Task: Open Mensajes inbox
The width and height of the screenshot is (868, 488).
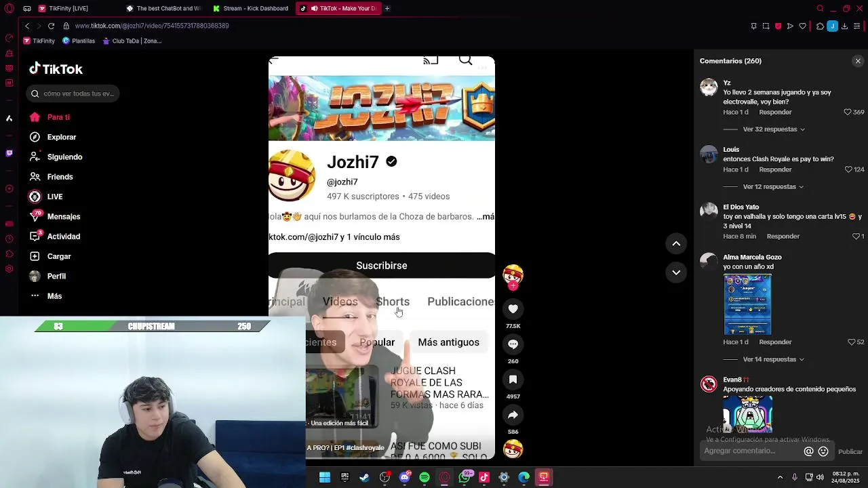Action: pyautogui.click(x=55, y=216)
